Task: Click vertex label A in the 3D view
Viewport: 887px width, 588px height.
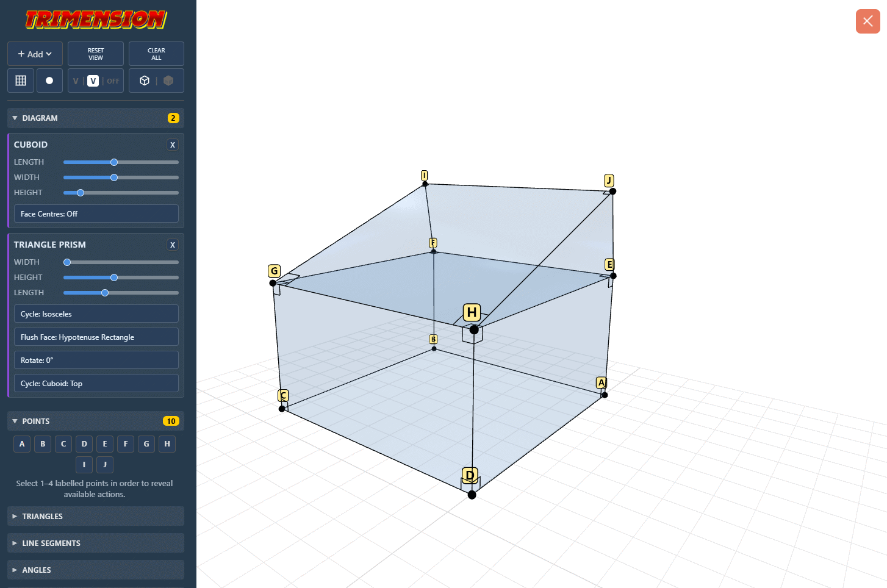Action: click(x=602, y=382)
